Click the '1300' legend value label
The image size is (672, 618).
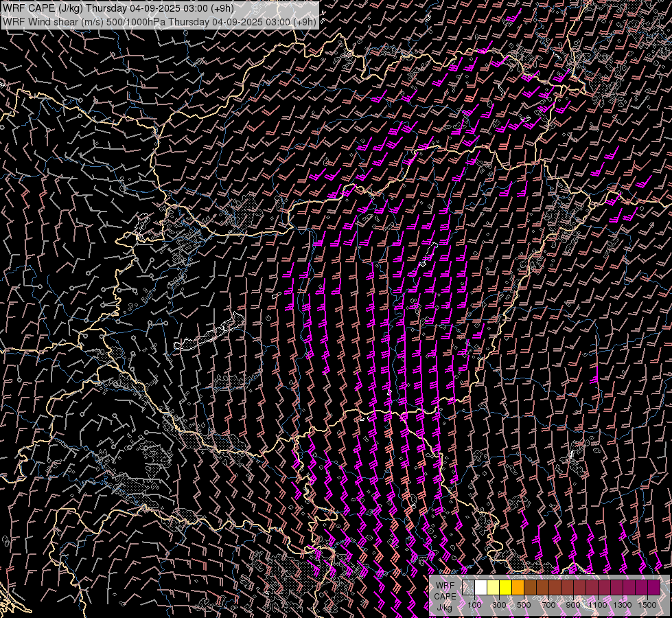623,605
